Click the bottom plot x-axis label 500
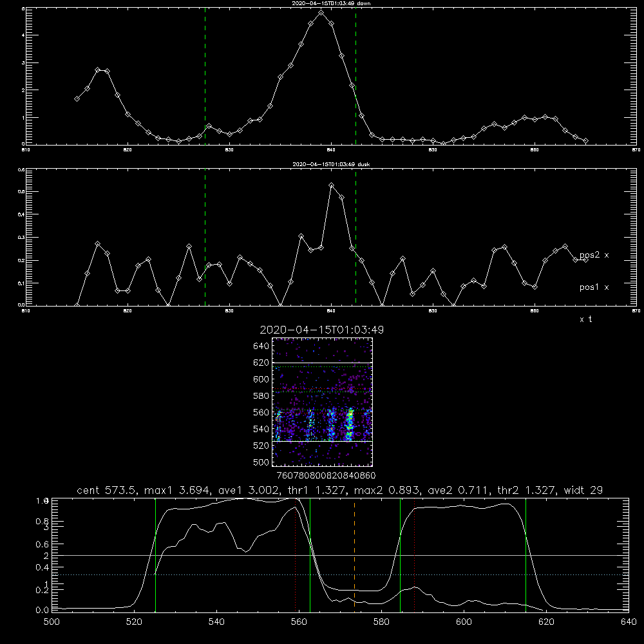 click(x=52, y=622)
